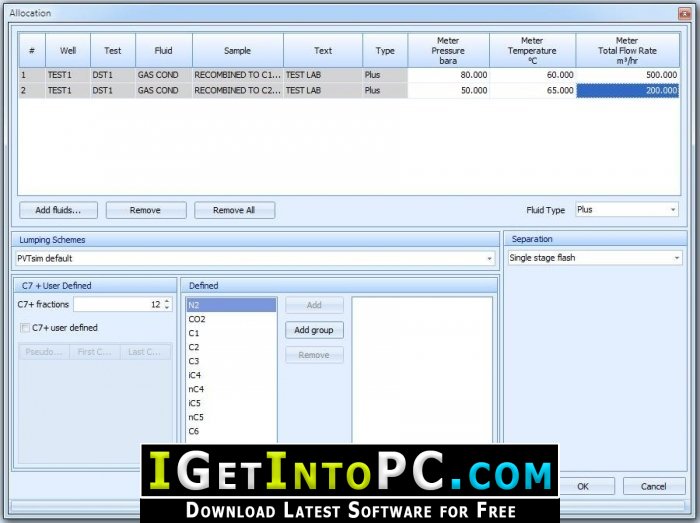Click the greyed-out Add button in Defined panel
700x523 pixels.
click(x=314, y=305)
